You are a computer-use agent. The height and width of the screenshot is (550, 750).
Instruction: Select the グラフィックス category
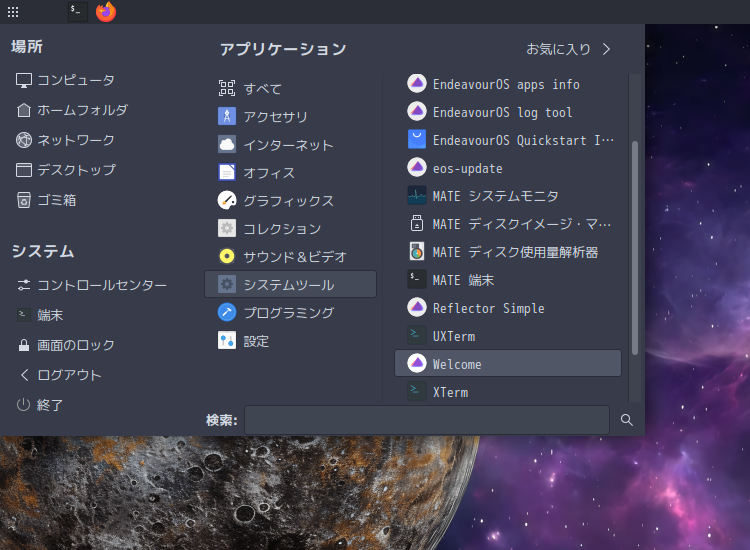point(290,200)
